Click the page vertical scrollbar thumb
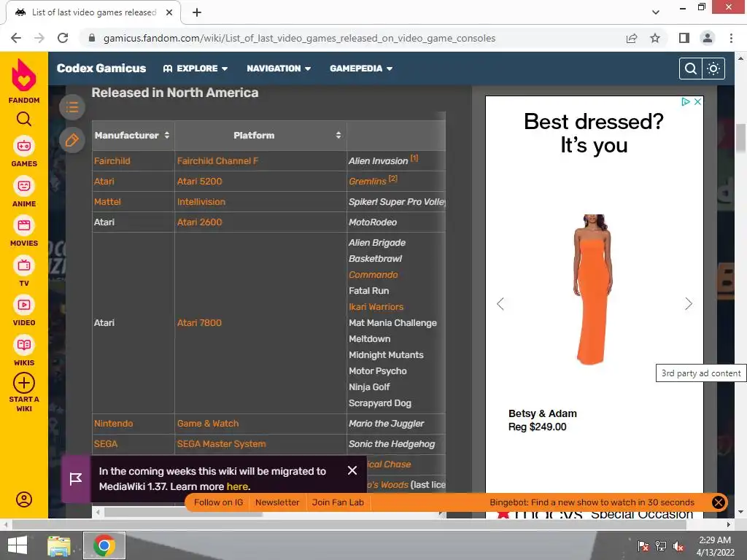This screenshot has width=747, height=560. (x=741, y=138)
